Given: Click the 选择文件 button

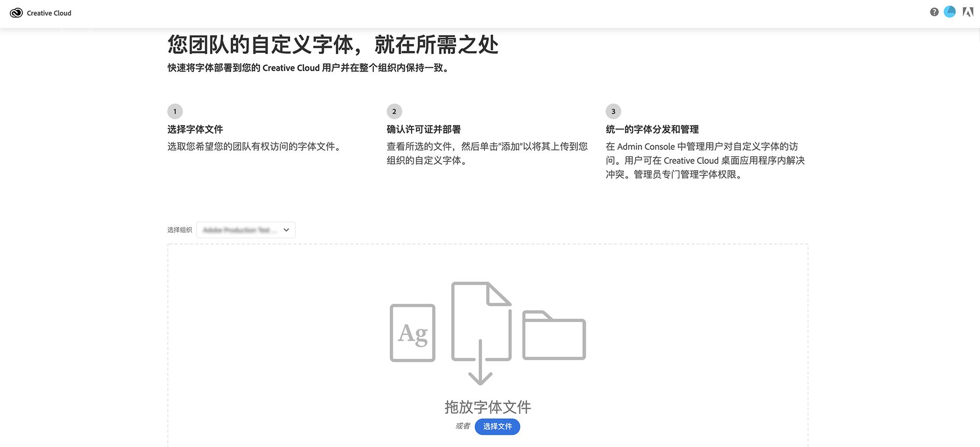Looking at the screenshot, I should [498, 426].
